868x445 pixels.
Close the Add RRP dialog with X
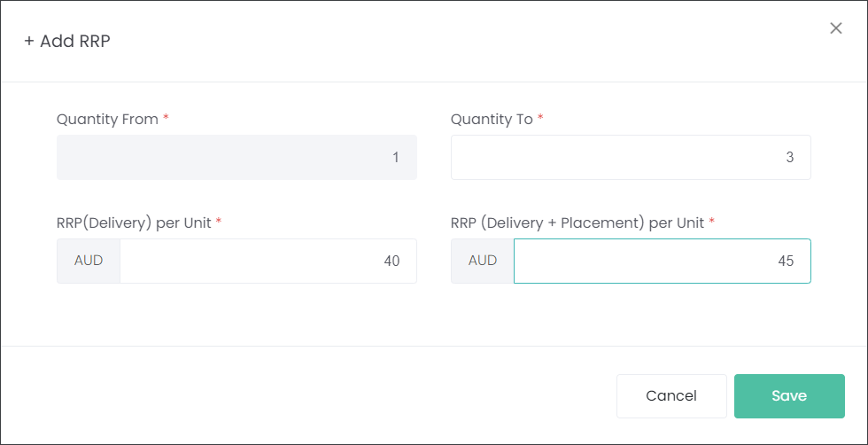click(835, 28)
